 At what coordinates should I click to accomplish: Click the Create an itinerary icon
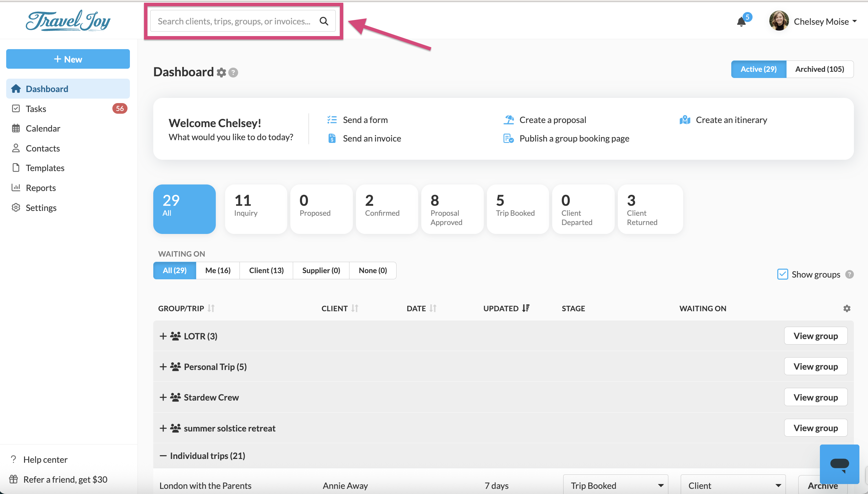click(x=685, y=120)
